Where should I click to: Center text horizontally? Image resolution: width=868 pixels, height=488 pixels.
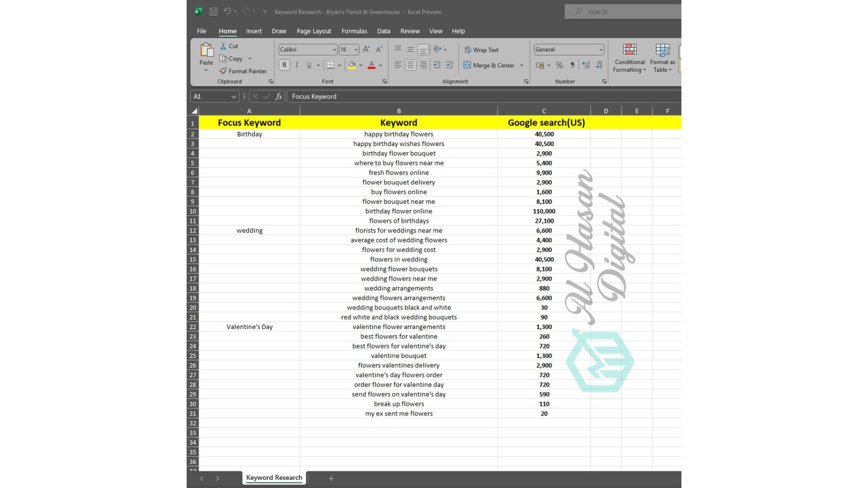click(x=411, y=65)
